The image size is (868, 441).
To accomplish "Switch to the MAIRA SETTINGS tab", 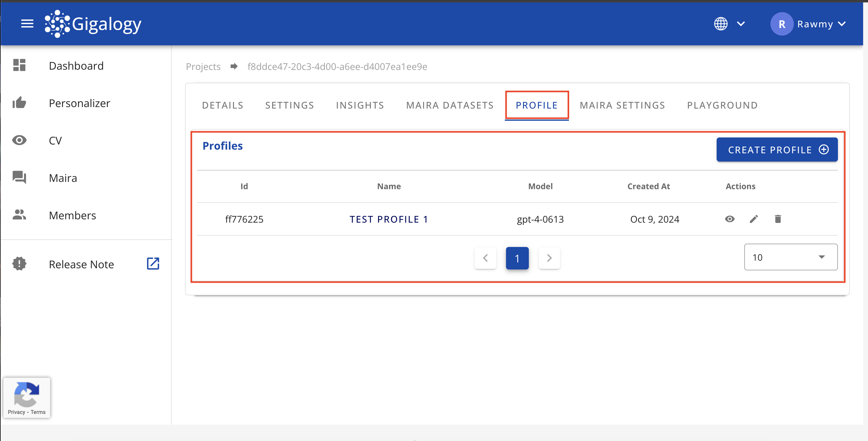I will click(x=622, y=105).
